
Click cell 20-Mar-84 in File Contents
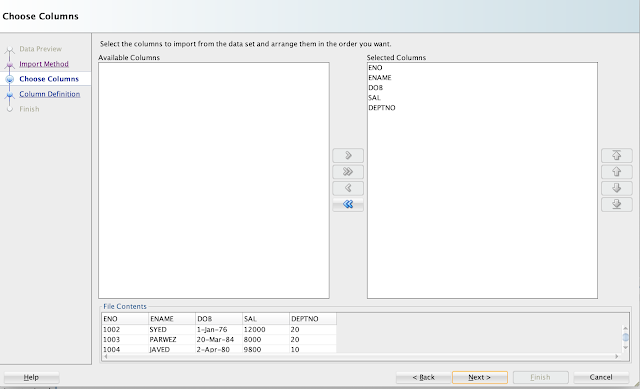[219, 340]
